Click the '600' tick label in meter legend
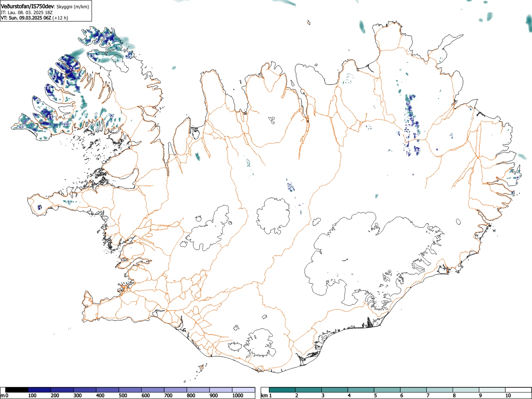 [146, 396]
